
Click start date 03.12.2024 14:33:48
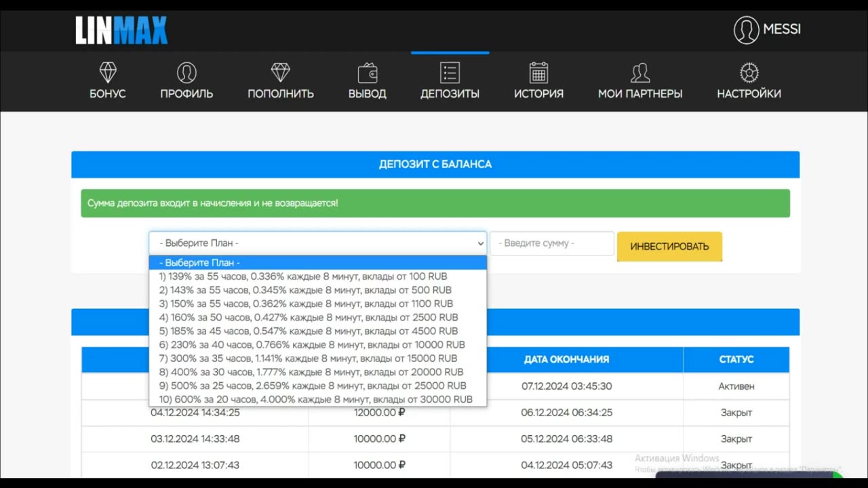(x=195, y=439)
